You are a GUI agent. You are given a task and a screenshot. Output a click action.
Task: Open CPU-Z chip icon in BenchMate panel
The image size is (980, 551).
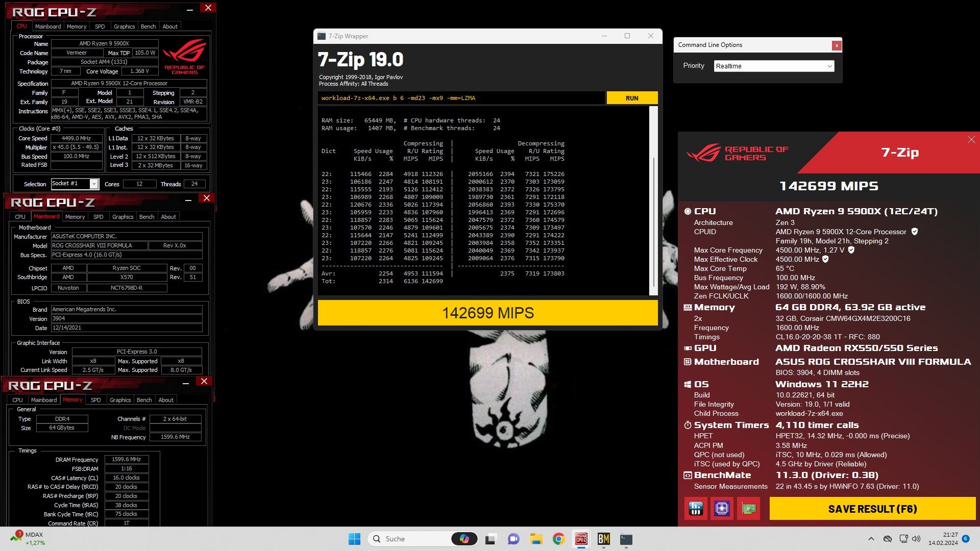tap(722, 509)
